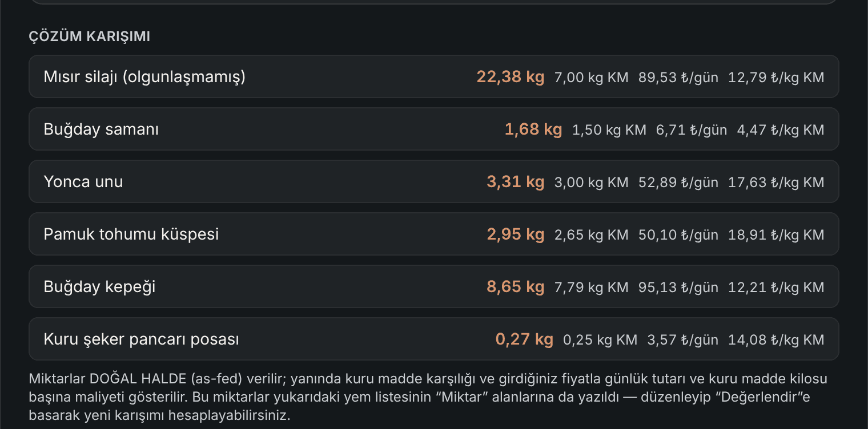Click the ÇÖZÜM KARIŞIMI section heading
The image size is (868, 429).
pos(90,37)
